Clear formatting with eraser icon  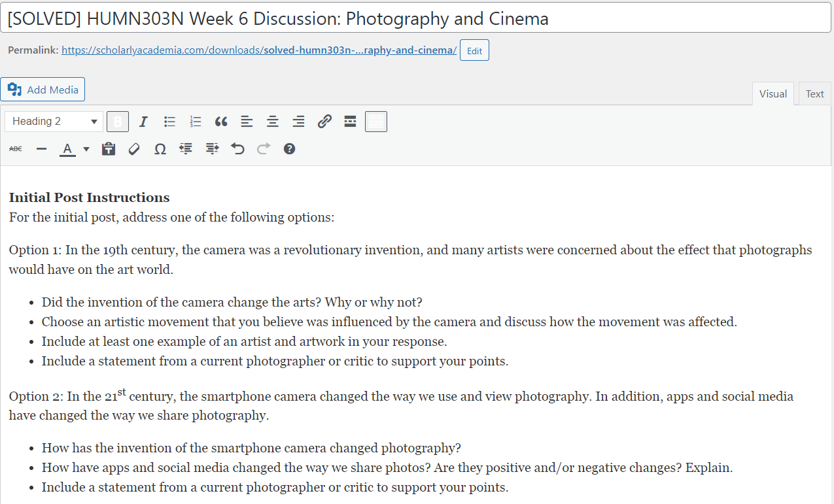(x=134, y=149)
